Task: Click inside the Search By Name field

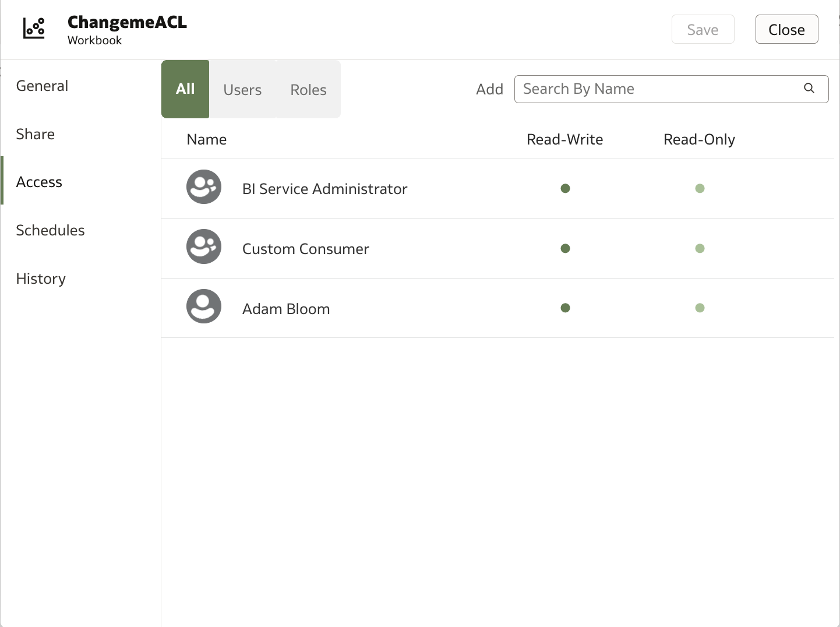Action: point(641,89)
